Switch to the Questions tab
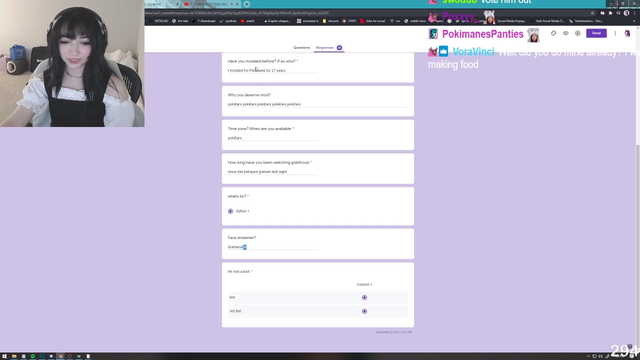The width and height of the screenshot is (640, 360). point(302,48)
